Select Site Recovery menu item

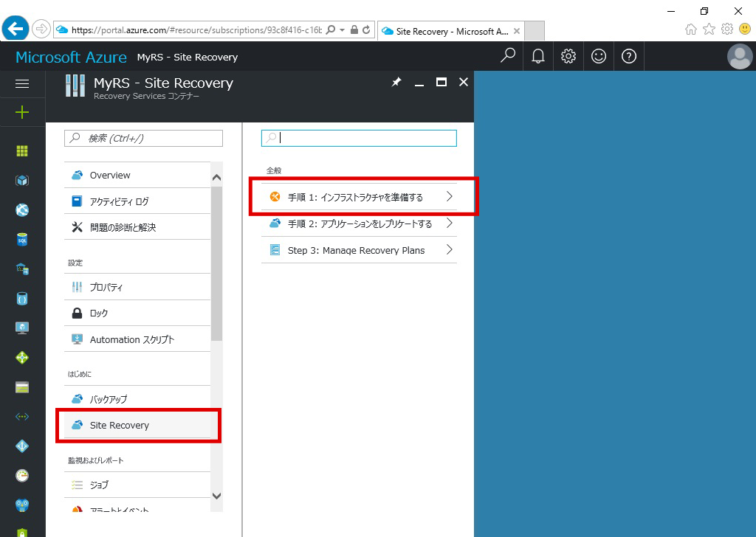137,426
